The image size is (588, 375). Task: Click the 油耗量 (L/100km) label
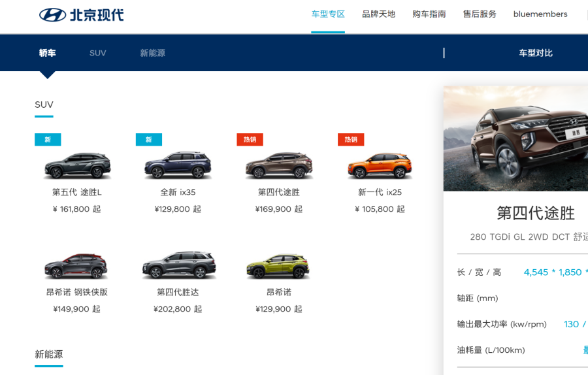[x=491, y=350]
